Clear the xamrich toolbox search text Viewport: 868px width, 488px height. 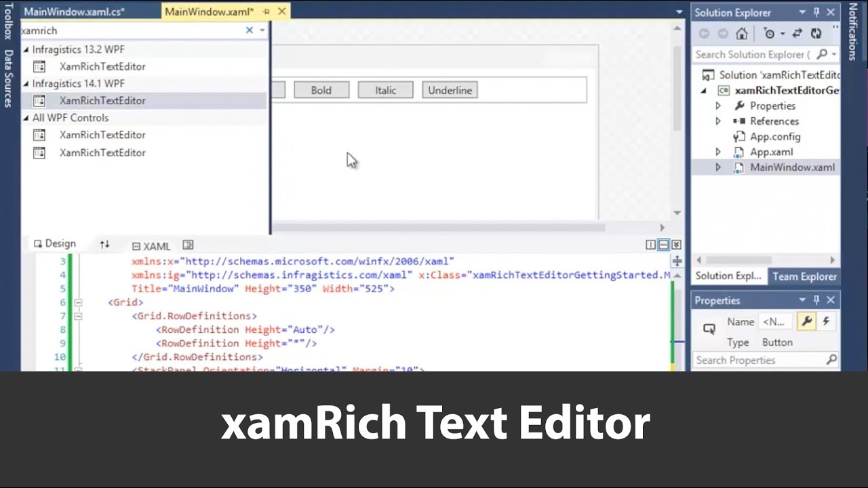click(249, 30)
